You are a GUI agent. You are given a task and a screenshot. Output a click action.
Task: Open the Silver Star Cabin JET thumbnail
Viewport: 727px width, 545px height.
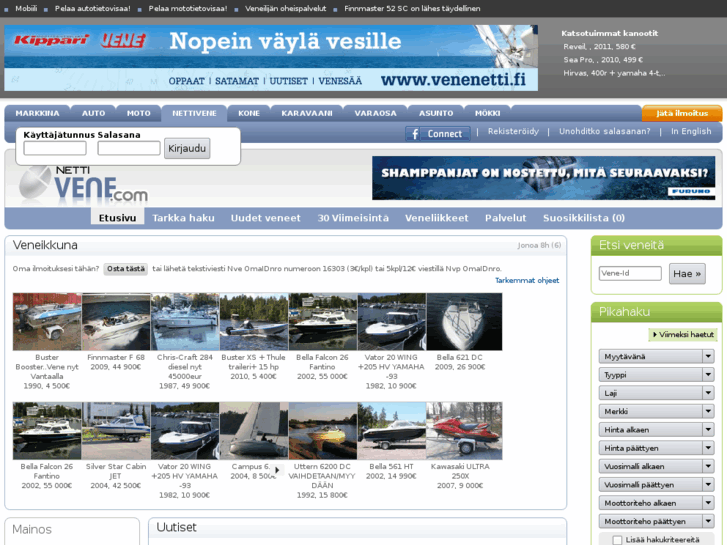(x=116, y=431)
